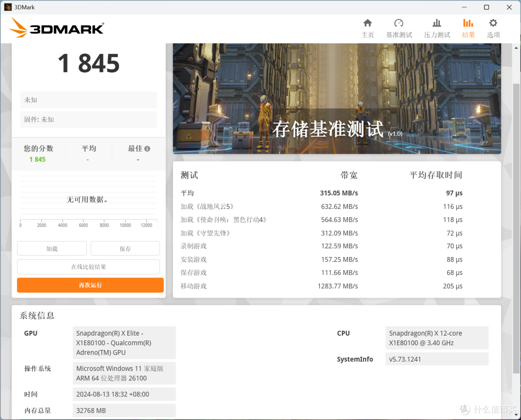Click the 97 µs average access time
Image resolution: width=521 pixels, height=420 pixels.
pyautogui.click(x=454, y=193)
